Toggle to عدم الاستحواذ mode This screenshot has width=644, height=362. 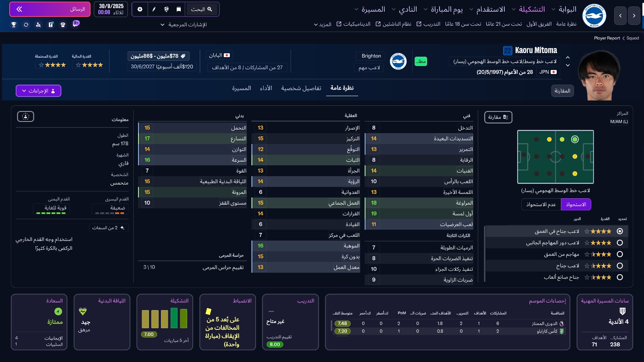[x=541, y=204]
